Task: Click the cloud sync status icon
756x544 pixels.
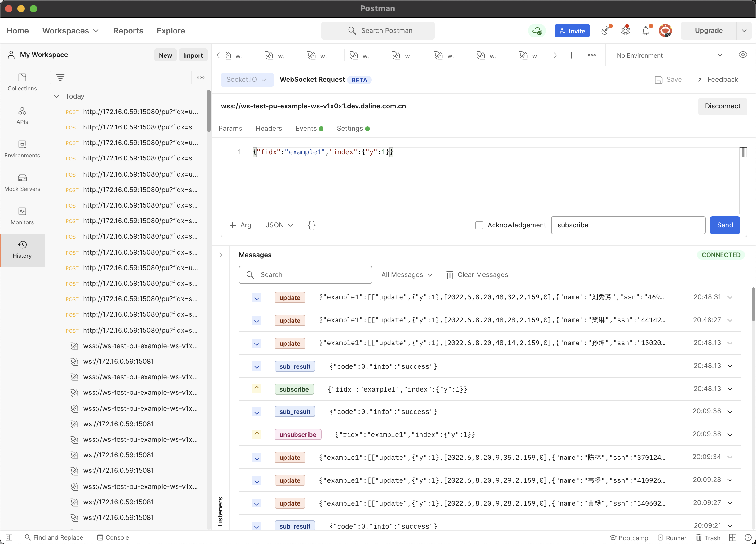Action: pyautogui.click(x=536, y=31)
